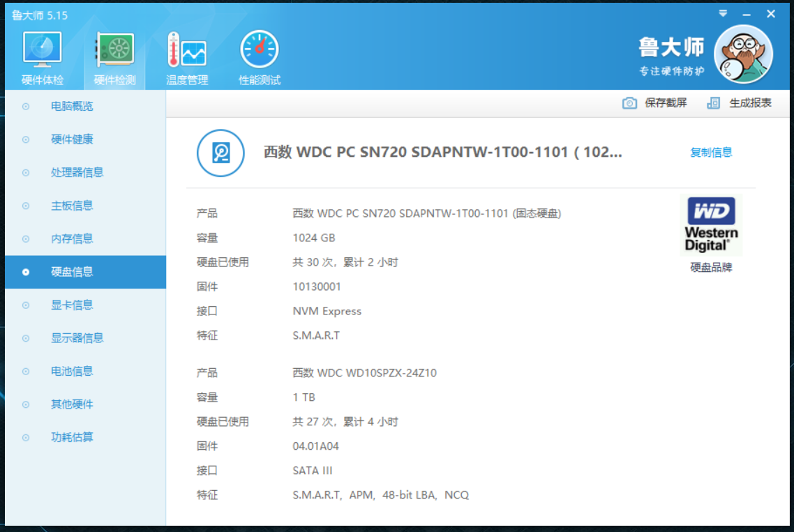Open the title bar dropdown menu arrow
794x532 pixels.
(x=723, y=14)
